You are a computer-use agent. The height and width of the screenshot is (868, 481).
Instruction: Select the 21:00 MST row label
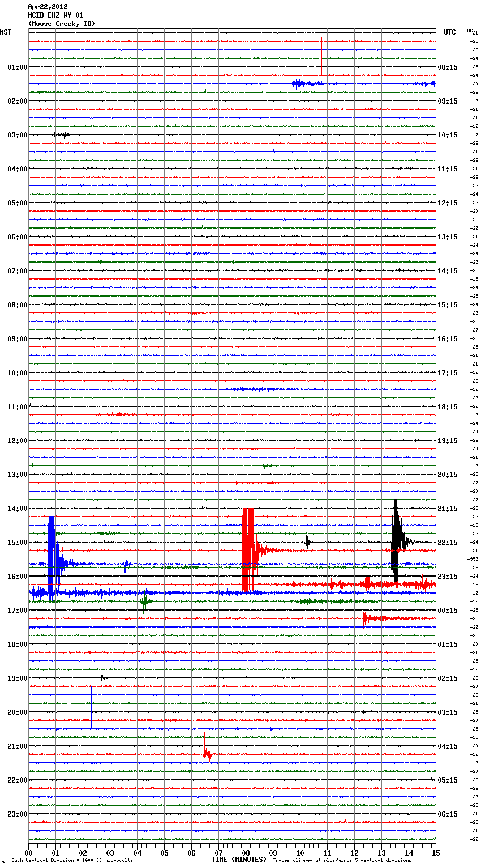[18, 746]
